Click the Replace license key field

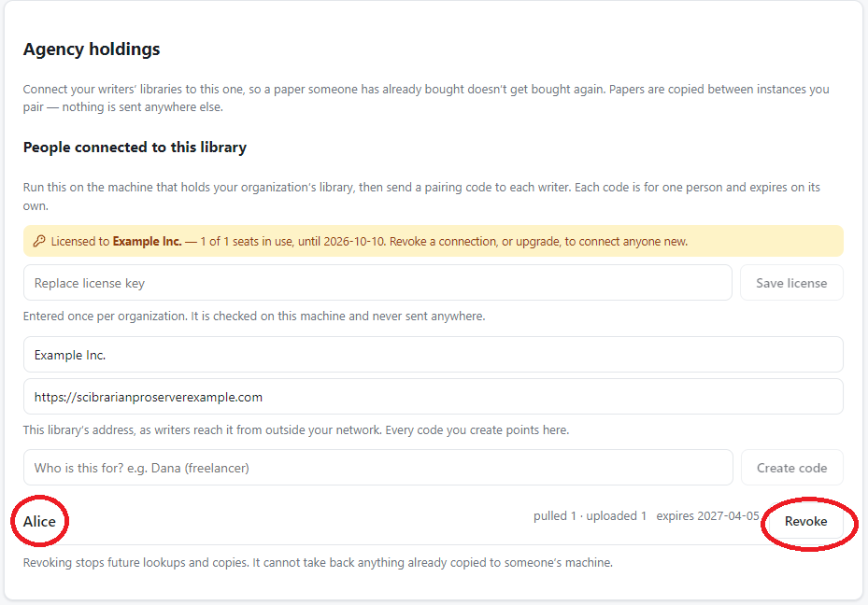click(377, 283)
